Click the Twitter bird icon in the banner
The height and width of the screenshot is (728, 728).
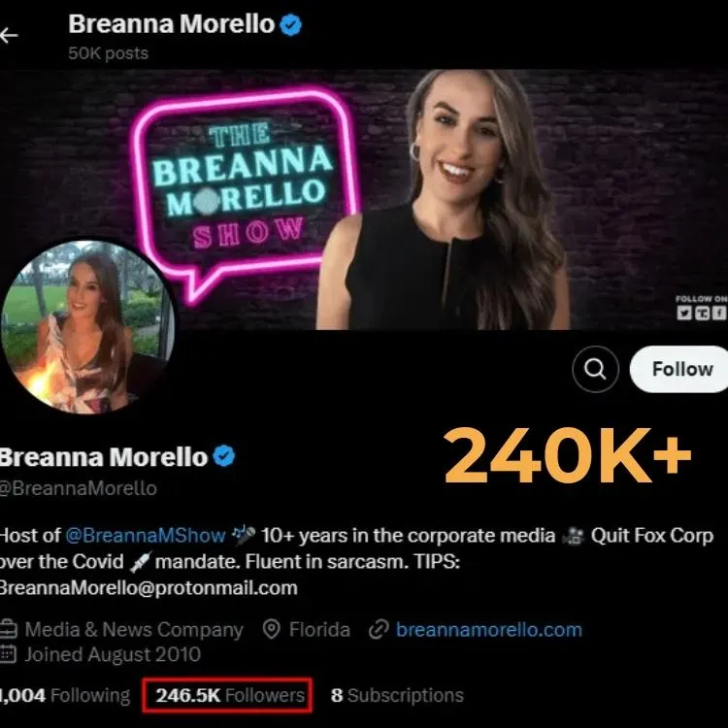(x=684, y=313)
